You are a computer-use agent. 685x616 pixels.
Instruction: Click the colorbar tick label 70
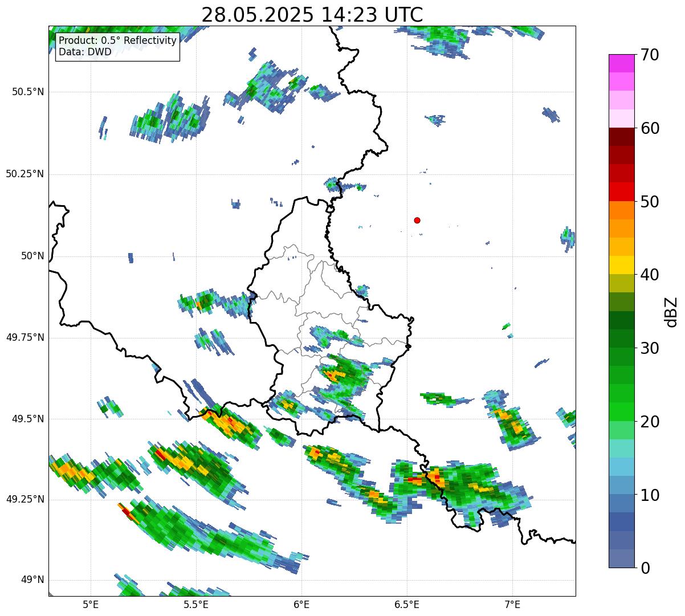point(650,55)
